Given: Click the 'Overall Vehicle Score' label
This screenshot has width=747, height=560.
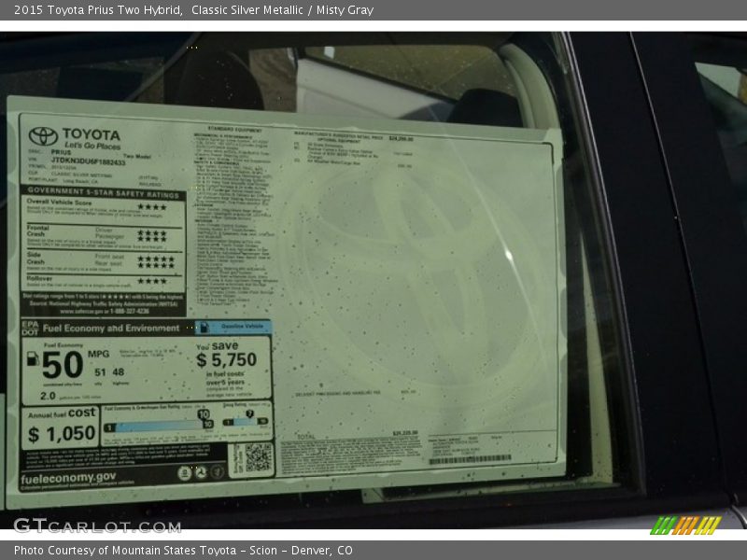Looking at the screenshot, I should click(x=59, y=202).
